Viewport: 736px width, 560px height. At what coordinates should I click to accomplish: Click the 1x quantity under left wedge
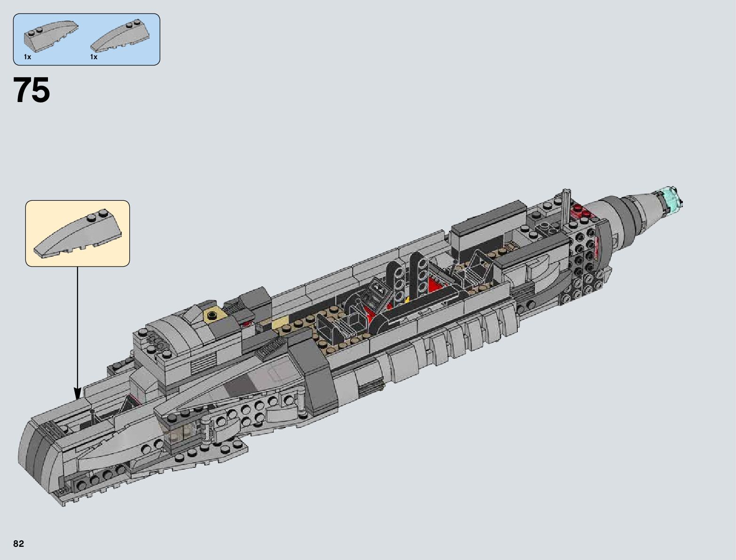27,57
